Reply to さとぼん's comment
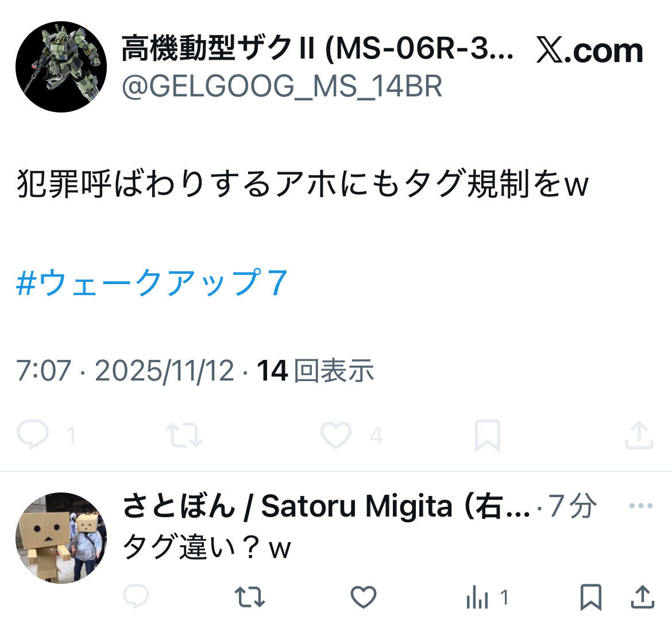Image resolution: width=672 pixels, height=644 pixels. tap(136, 596)
